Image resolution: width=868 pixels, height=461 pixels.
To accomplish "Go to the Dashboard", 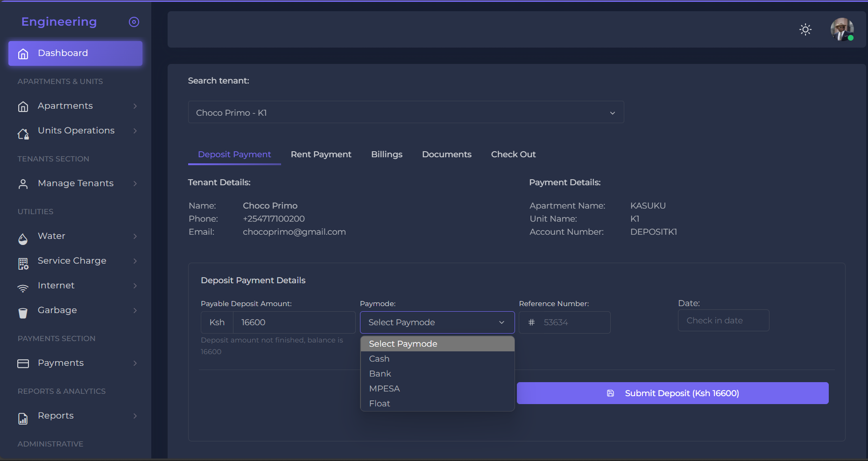I will pos(75,53).
